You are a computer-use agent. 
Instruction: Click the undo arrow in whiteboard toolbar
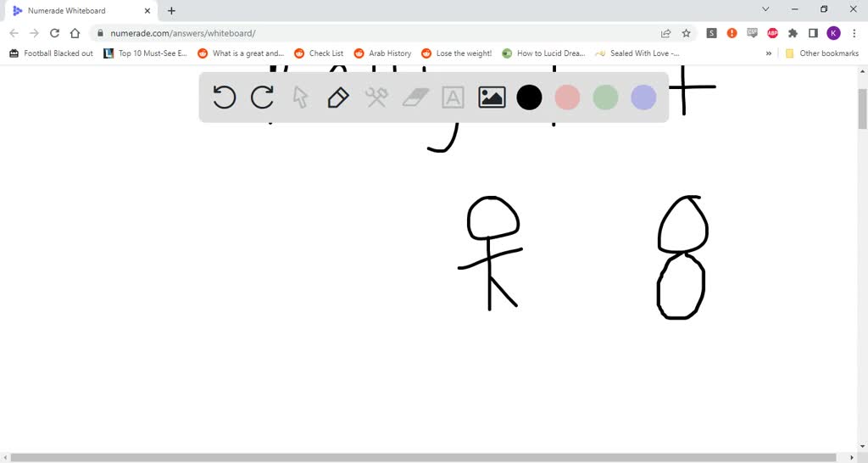(224, 98)
